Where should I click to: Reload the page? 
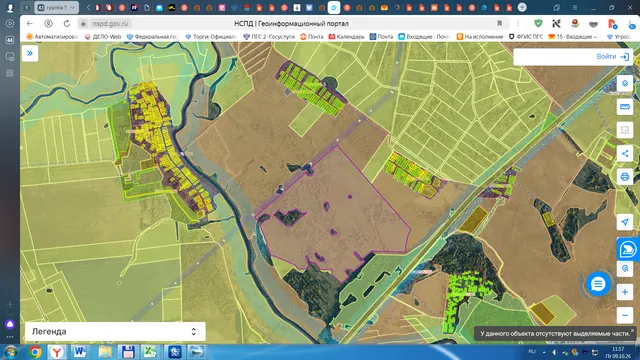pyautogui.click(x=67, y=24)
